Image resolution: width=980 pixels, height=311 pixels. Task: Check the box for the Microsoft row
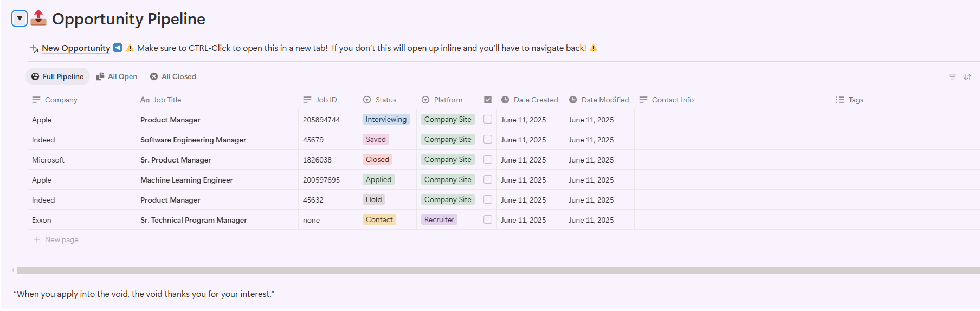click(488, 160)
